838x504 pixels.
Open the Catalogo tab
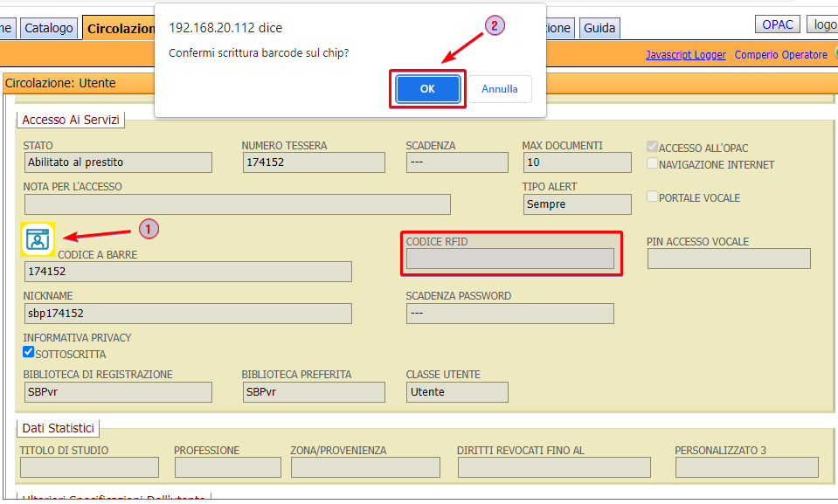coord(49,28)
